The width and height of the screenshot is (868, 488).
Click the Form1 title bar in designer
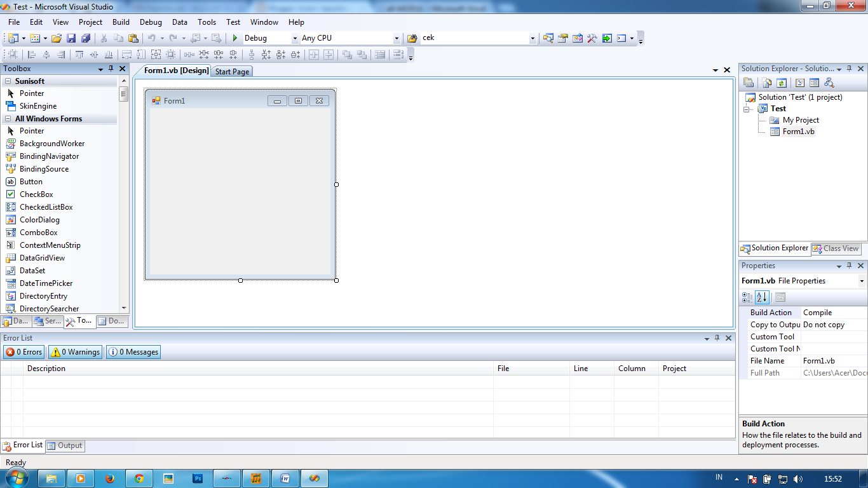pyautogui.click(x=240, y=100)
